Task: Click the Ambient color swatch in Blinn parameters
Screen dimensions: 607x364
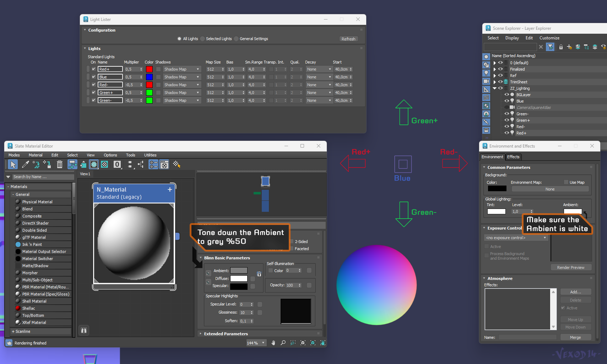Action: 239,271
